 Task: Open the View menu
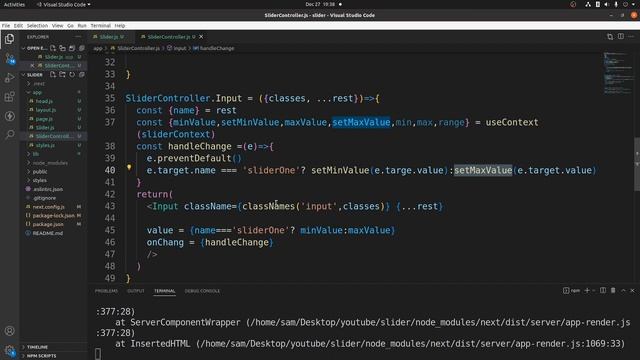point(57,25)
